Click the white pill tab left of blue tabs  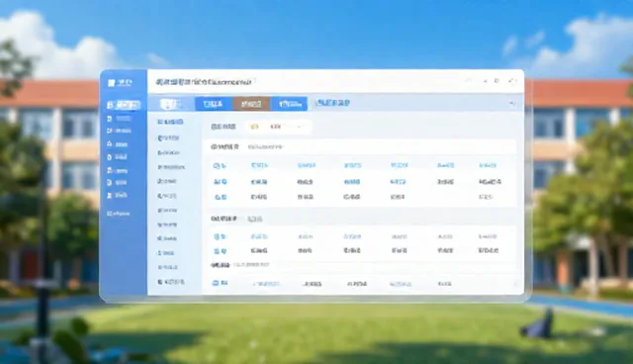pyautogui.click(x=171, y=104)
